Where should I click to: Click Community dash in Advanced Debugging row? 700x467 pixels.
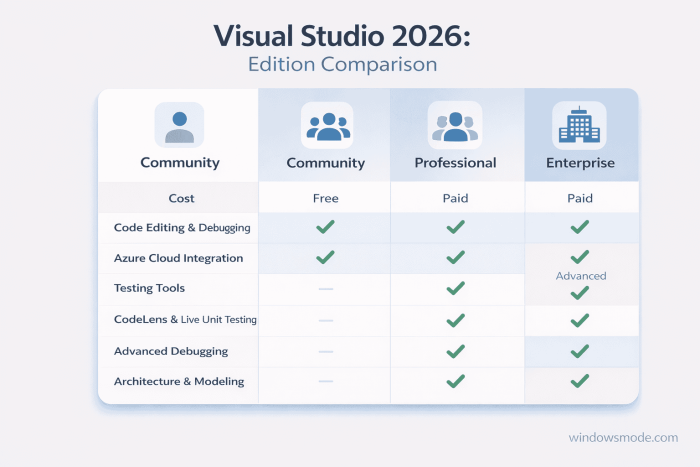coord(326,352)
